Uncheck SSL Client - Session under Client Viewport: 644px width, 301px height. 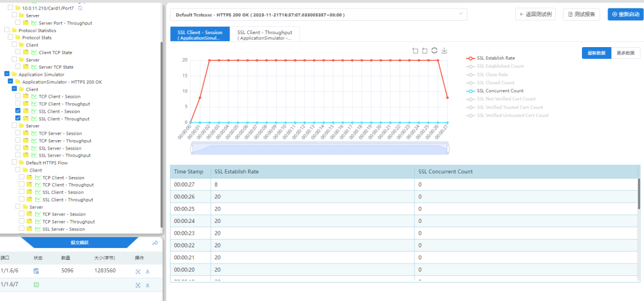[x=18, y=111]
